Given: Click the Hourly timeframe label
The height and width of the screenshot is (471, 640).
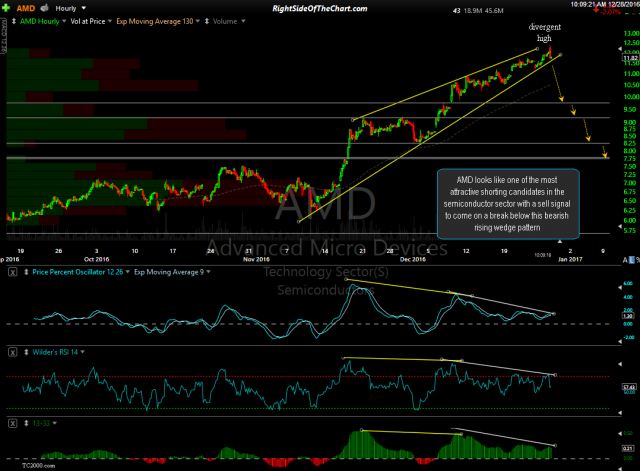Looking at the screenshot, I should tap(66, 8).
